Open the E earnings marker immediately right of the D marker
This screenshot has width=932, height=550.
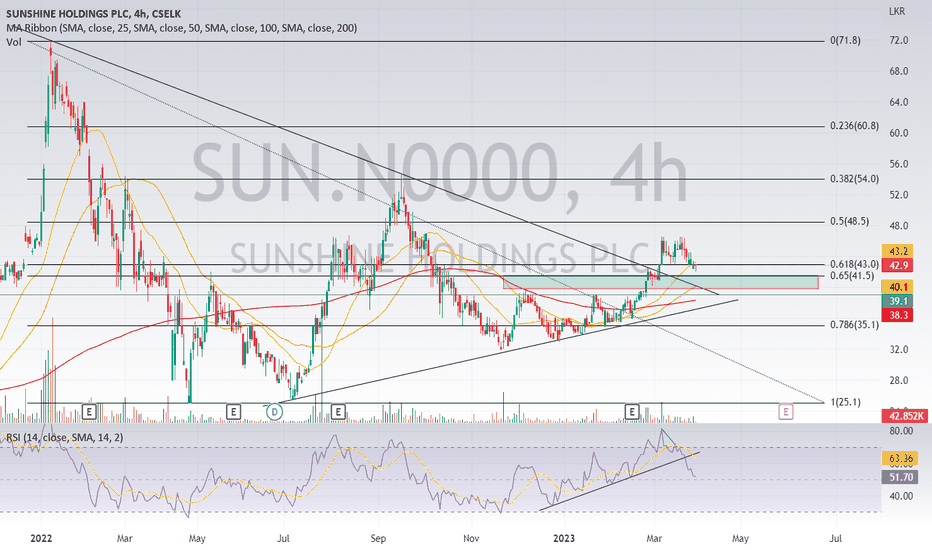tap(338, 411)
